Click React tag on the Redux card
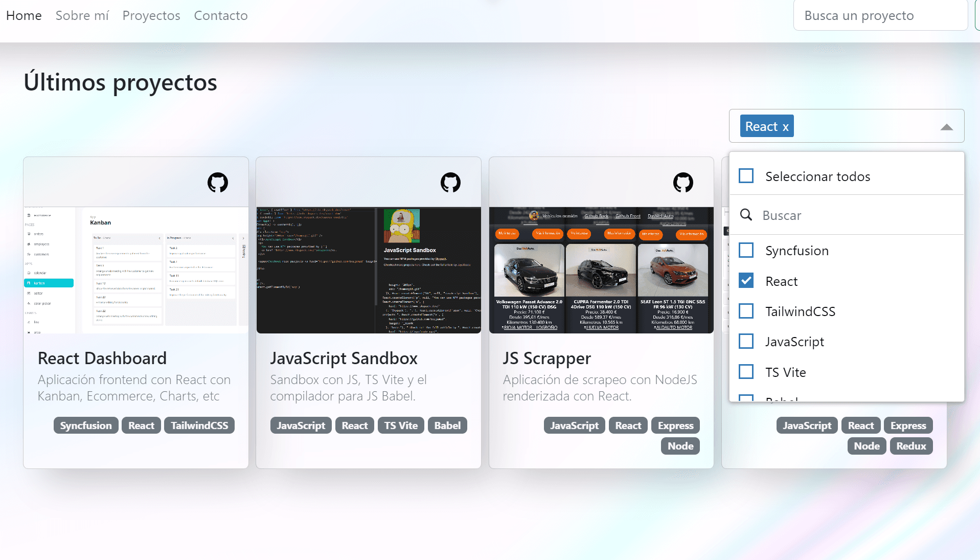Screen dimensions: 980x560 point(861,425)
